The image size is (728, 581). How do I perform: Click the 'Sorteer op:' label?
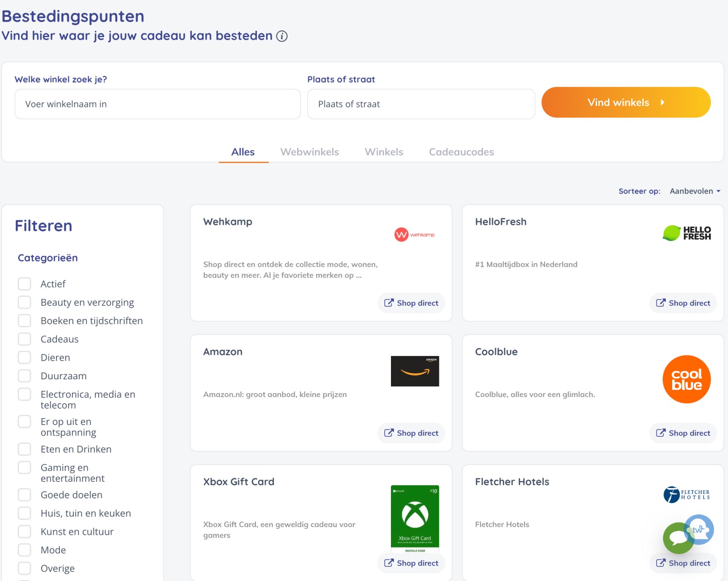[x=639, y=191]
